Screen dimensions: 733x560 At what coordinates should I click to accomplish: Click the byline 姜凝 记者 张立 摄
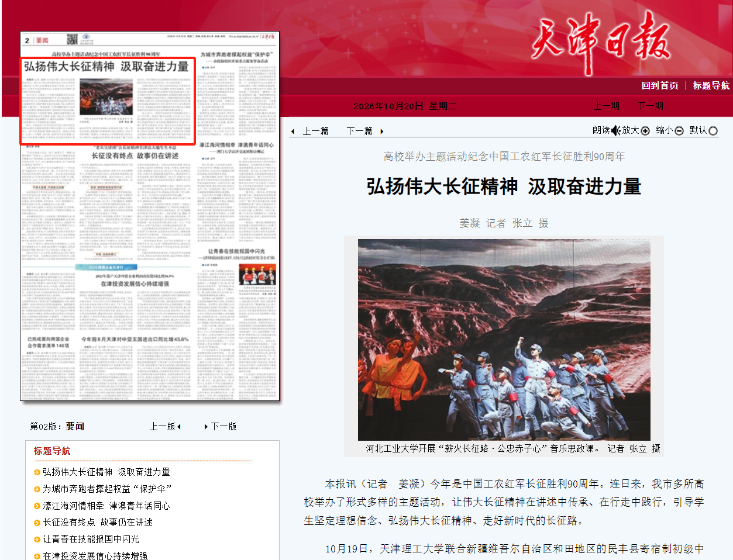tap(504, 223)
